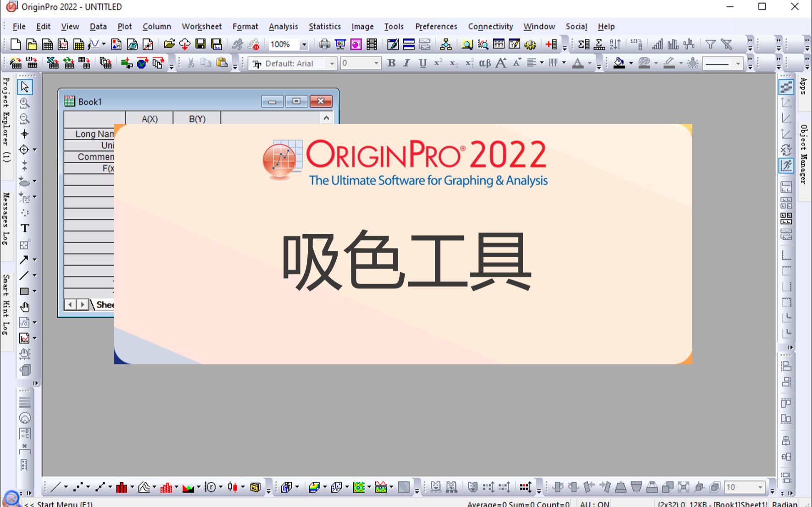This screenshot has height=507, width=812.
Task: Select the Line drawing tool
Action: click(24, 276)
